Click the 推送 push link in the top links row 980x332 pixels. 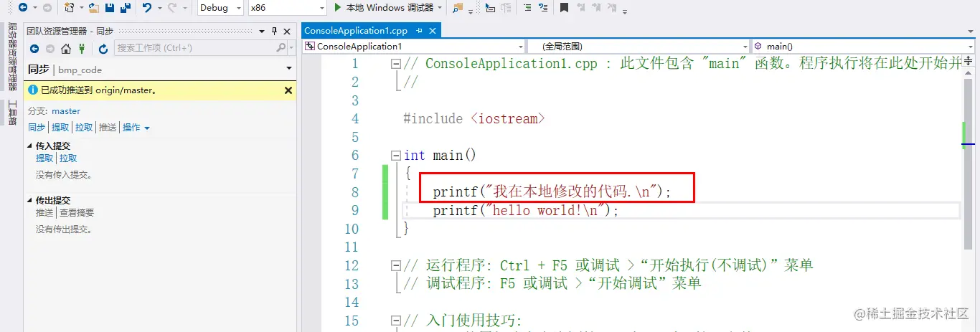coord(108,128)
